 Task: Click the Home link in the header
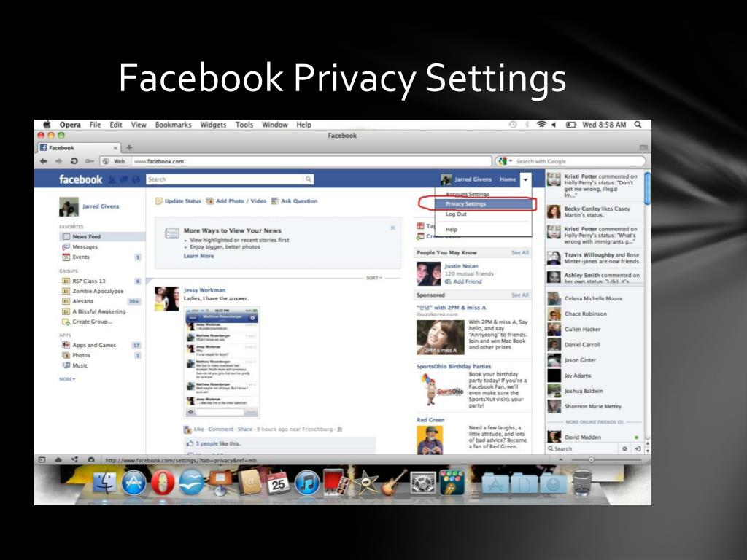coord(508,179)
